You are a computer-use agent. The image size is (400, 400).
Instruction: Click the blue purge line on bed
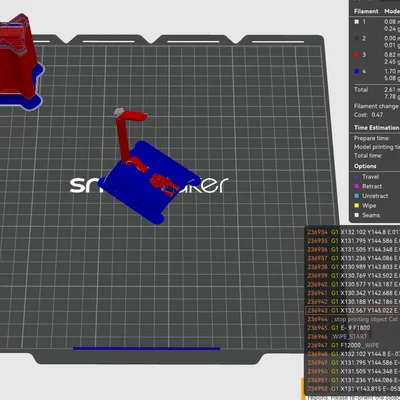(x=147, y=349)
